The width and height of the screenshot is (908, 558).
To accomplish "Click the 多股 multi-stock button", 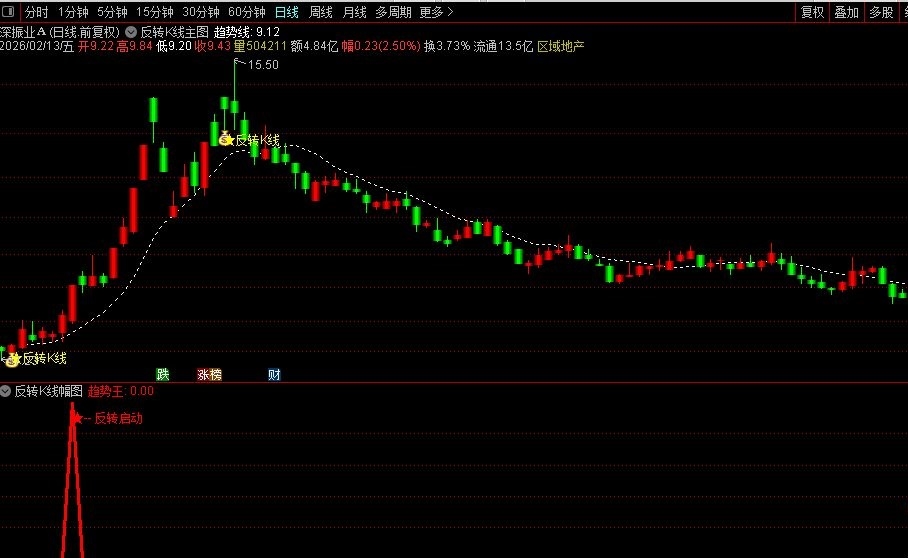I will (x=881, y=12).
